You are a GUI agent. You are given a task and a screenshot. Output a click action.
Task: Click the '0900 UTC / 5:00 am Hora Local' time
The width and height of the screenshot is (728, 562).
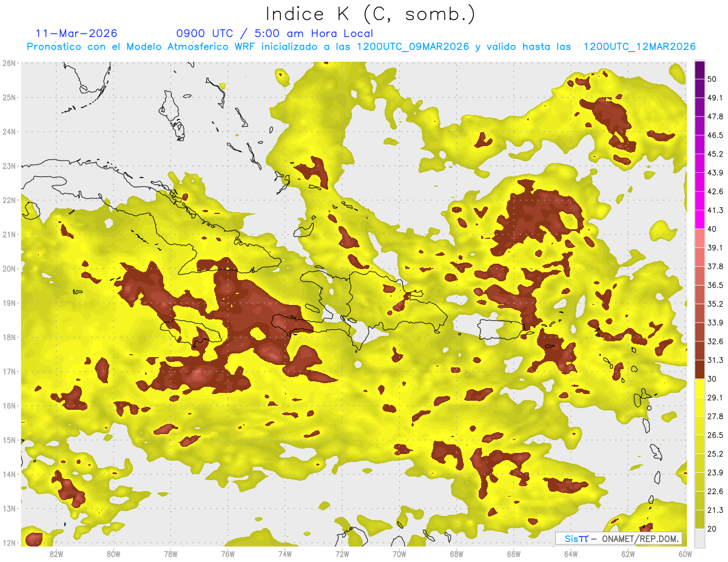[275, 33]
